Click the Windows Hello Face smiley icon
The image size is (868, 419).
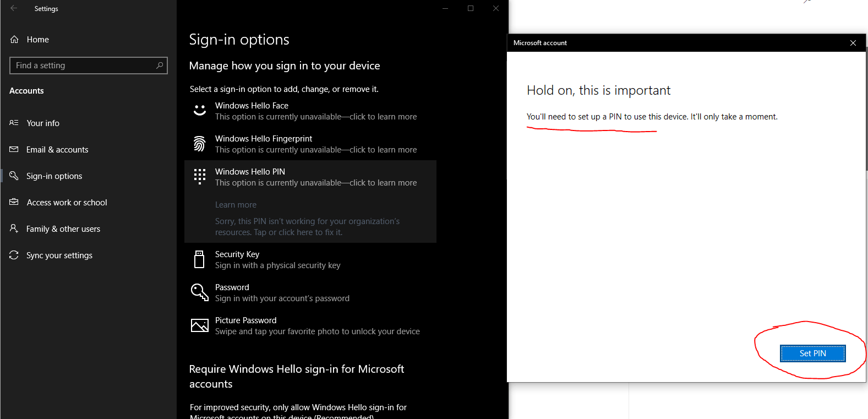tap(200, 111)
